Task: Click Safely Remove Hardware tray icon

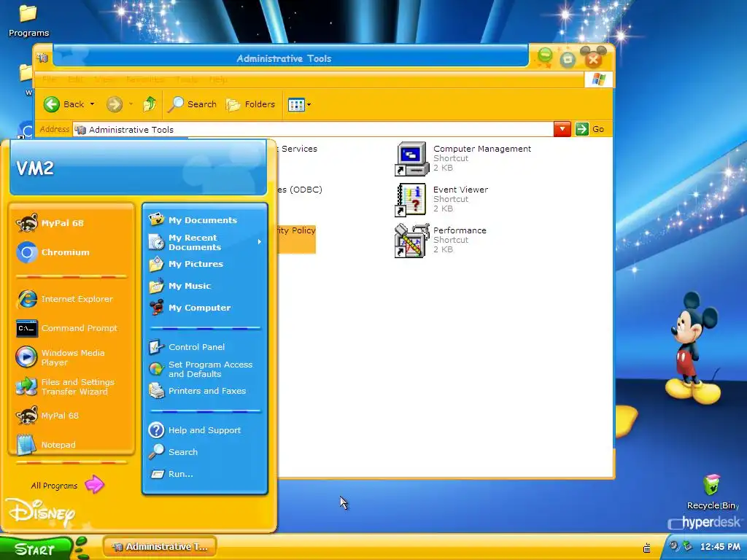Action: coord(687,545)
